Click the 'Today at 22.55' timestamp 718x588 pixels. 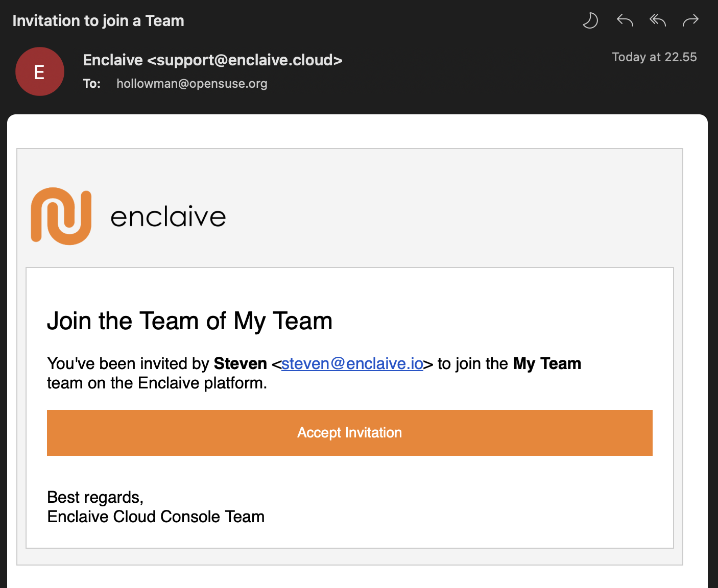tap(654, 57)
